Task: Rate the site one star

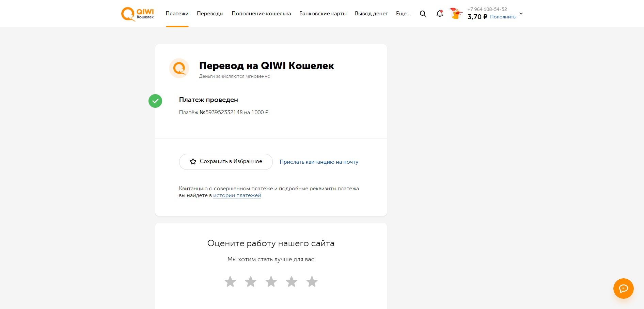Action: tap(230, 282)
